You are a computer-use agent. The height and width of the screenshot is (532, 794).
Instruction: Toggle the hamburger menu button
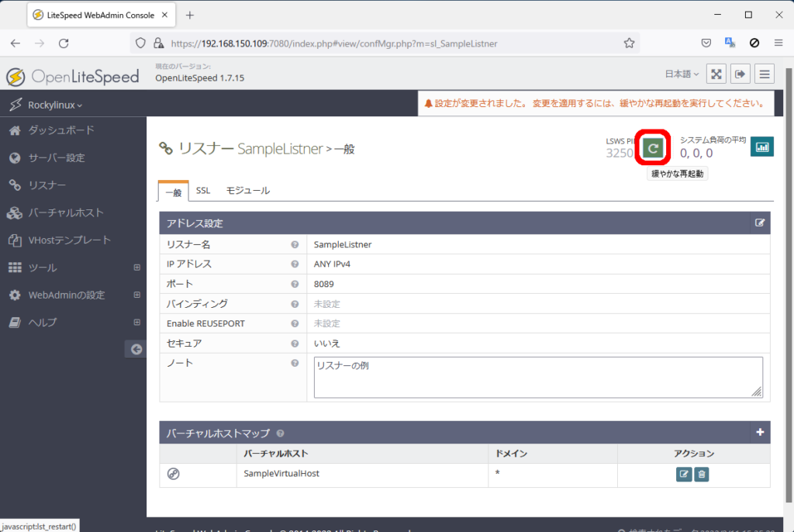click(x=765, y=74)
